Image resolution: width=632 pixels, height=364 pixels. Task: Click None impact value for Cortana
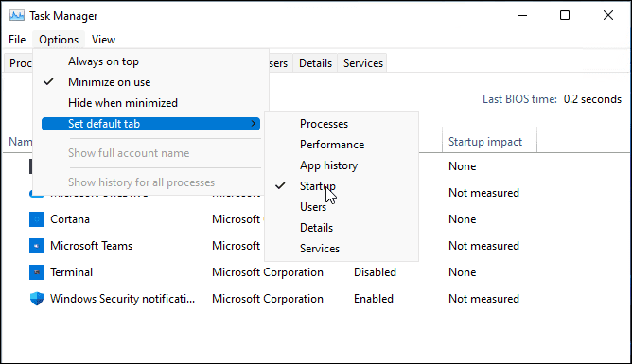pyautogui.click(x=463, y=219)
